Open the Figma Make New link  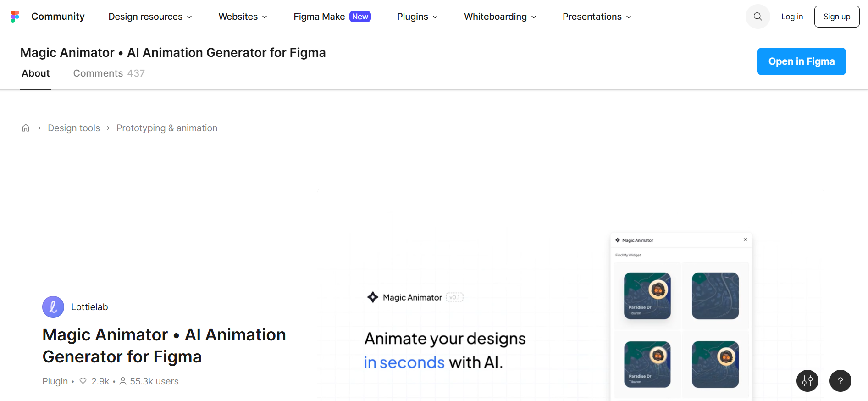click(332, 17)
